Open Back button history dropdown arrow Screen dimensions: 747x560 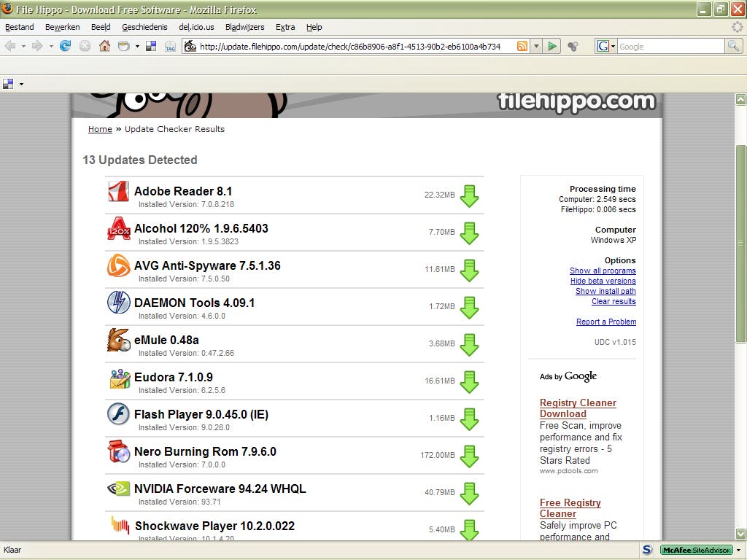coord(23,47)
